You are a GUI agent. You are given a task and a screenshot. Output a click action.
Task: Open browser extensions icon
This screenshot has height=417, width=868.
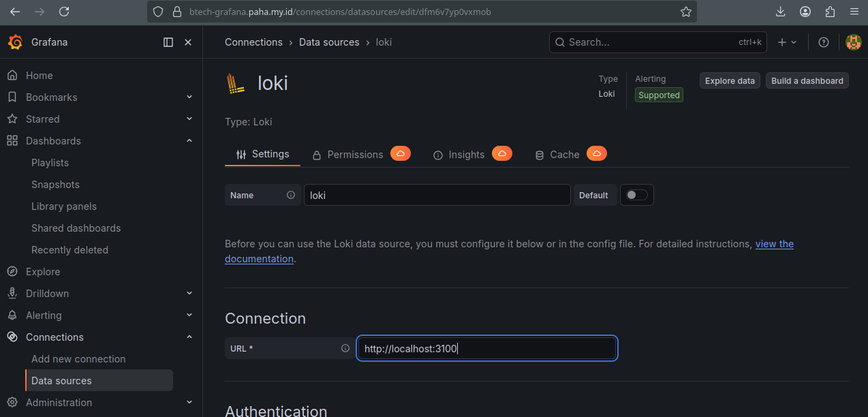click(x=830, y=12)
